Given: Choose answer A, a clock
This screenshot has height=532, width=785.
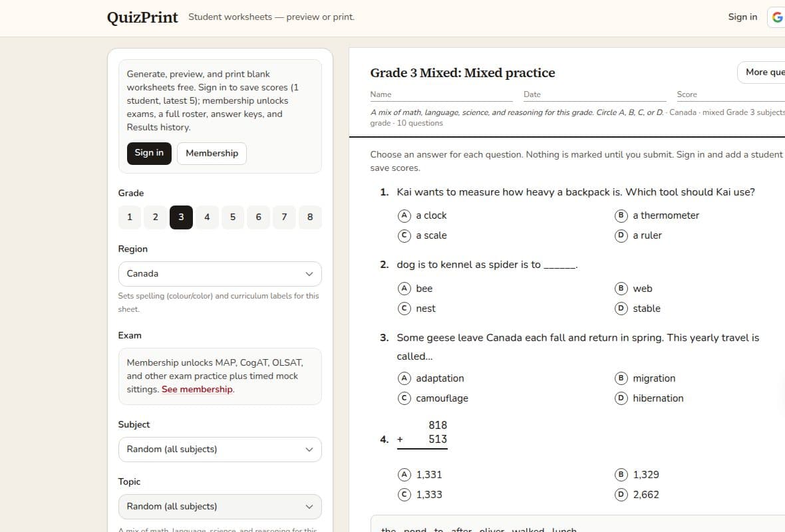Looking at the screenshot, I should [x=422, y=215].
